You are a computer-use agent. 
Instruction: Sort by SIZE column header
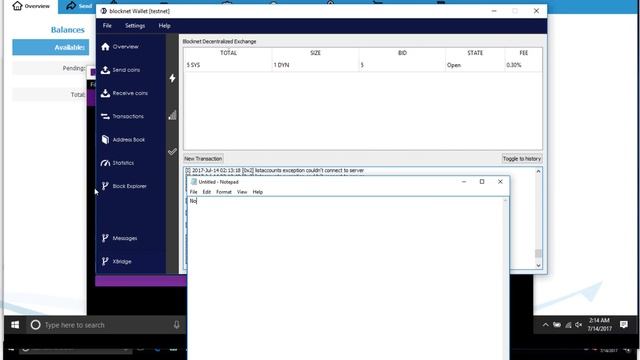(315, 53)
